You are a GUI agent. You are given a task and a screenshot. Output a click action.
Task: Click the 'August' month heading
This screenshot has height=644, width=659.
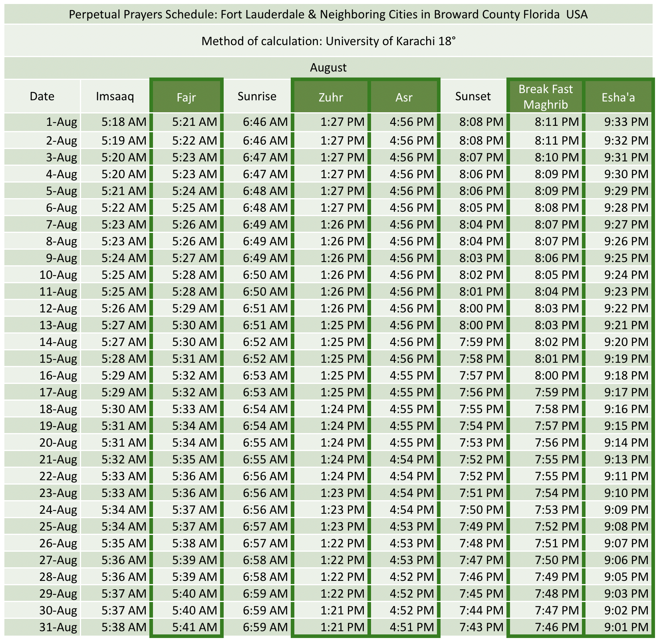(328, 68)
